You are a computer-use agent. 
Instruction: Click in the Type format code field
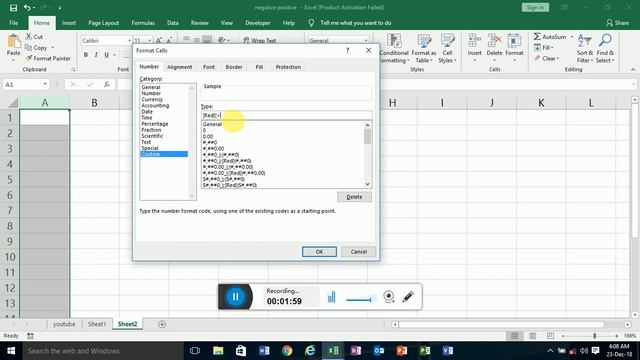pyautogui.click(x=286, y=116)
